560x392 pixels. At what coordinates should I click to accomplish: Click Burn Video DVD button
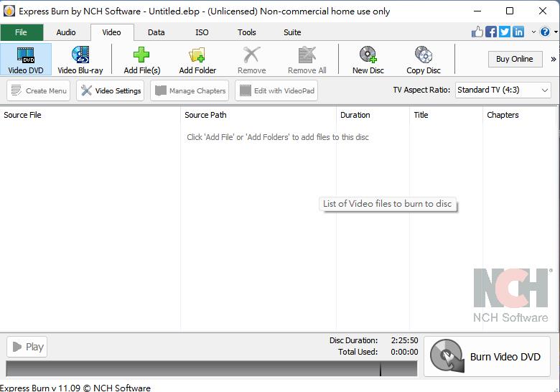click(487, 356)
